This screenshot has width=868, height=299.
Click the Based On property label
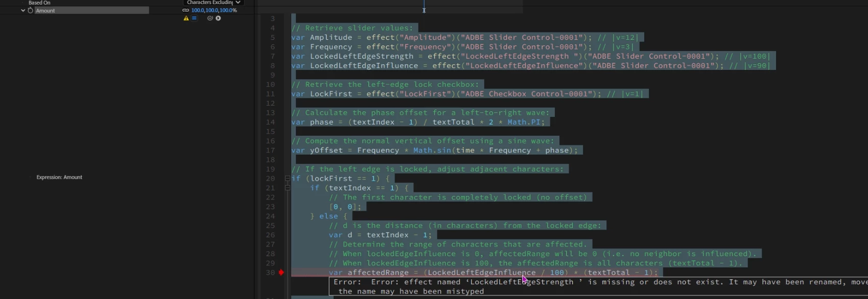[39, 3]
